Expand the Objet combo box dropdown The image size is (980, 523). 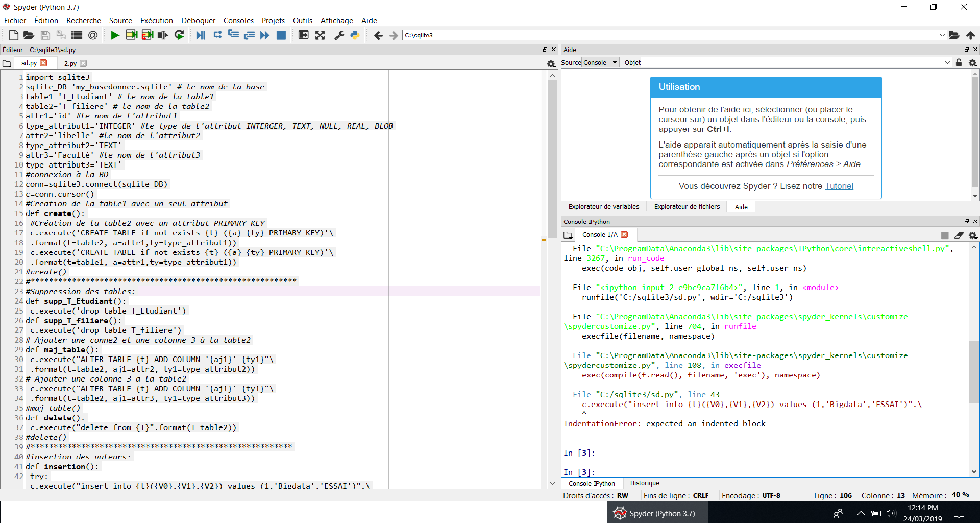pyautogui.click(x=947, y=62)
